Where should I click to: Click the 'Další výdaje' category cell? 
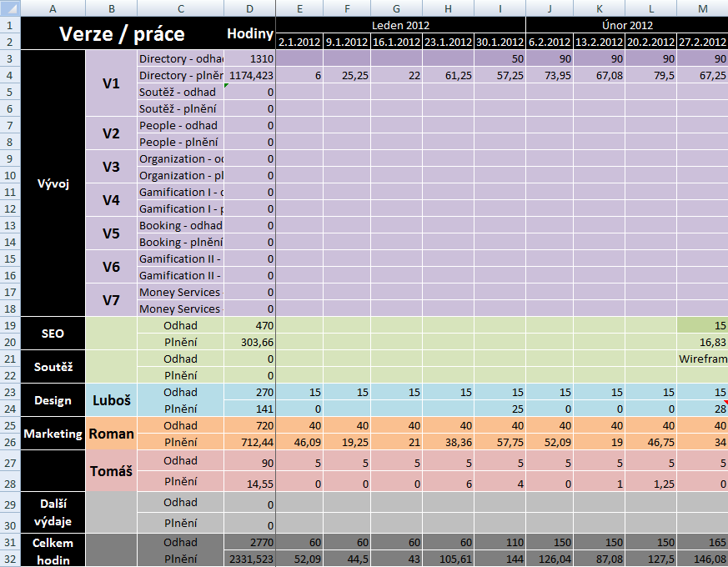53,513
